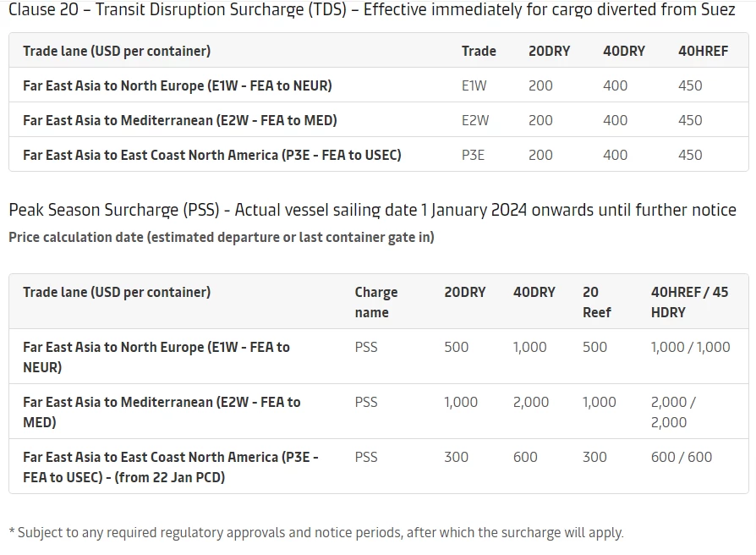
Task: Click the 300 value under 20DRY for USEC PSS
Action: tap(456, 457)
